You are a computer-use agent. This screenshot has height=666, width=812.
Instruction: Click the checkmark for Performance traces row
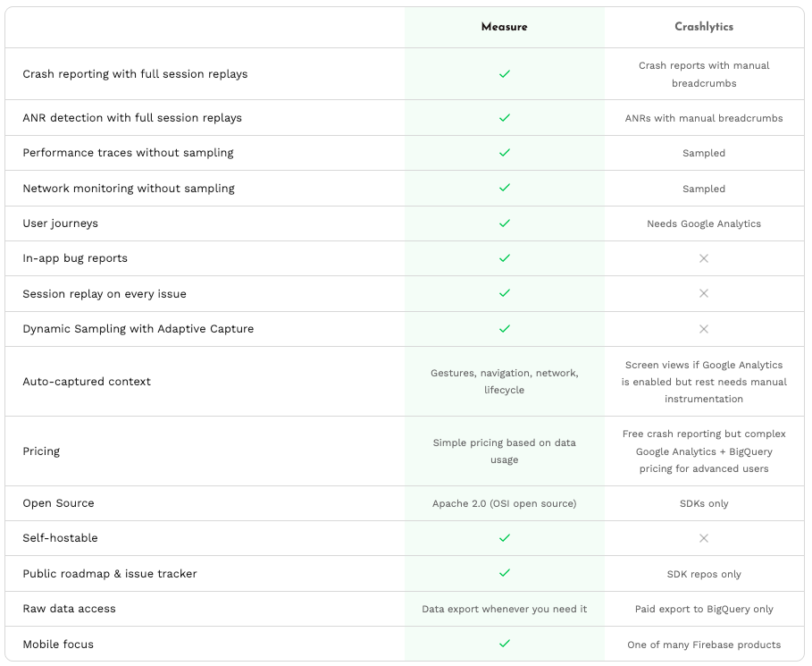click(505, 153)
